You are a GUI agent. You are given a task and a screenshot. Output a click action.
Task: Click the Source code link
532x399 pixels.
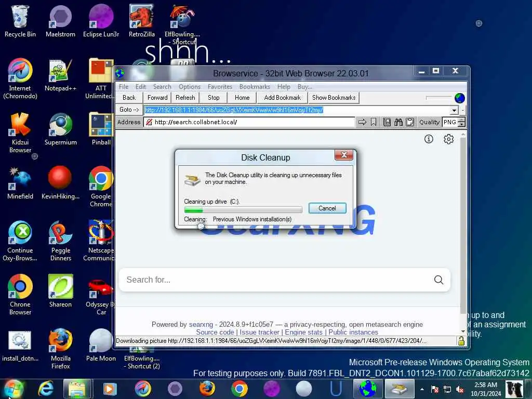pos(215,332)
